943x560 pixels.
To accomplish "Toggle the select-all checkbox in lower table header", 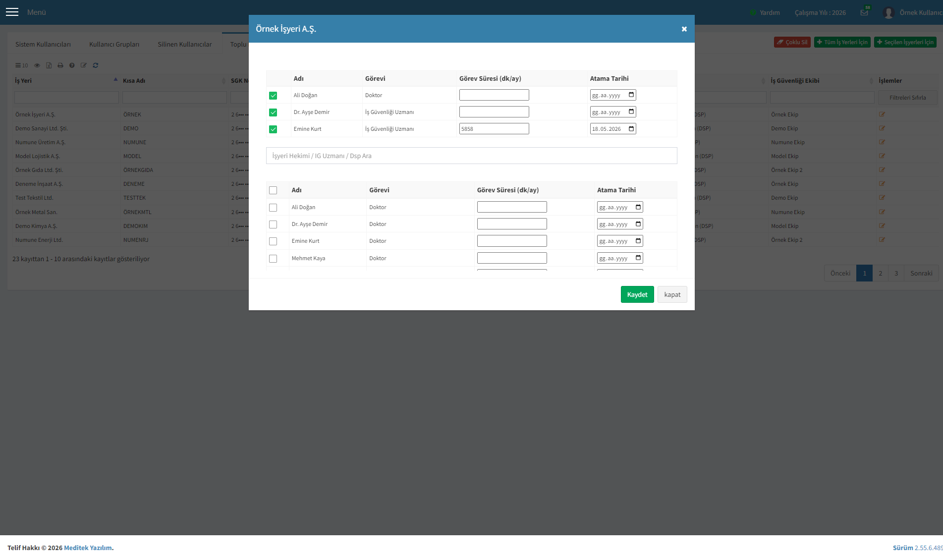I will point(273,190).
